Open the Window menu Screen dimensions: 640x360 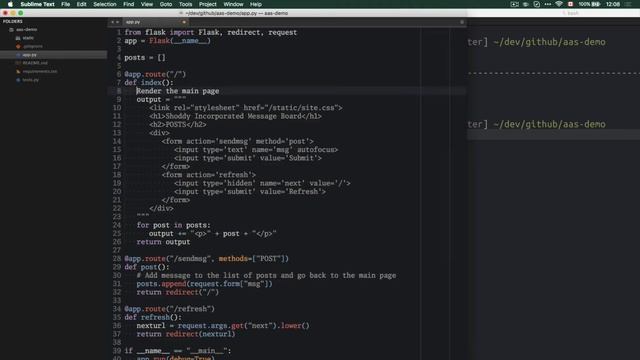tap(233, 4)
